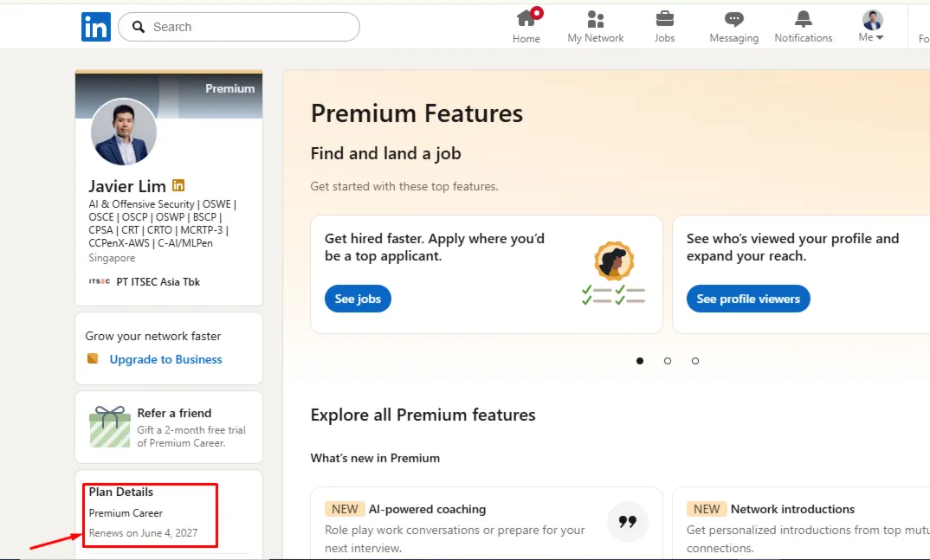This screenshot has height=560, width=930.
Task: Click the Messaging menu label
Action: click(733, 38)
